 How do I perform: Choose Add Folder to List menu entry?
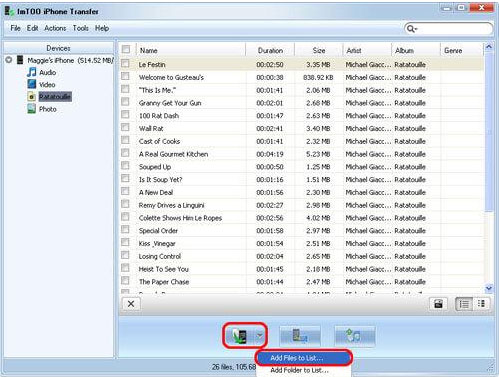(x=303, y=370)
